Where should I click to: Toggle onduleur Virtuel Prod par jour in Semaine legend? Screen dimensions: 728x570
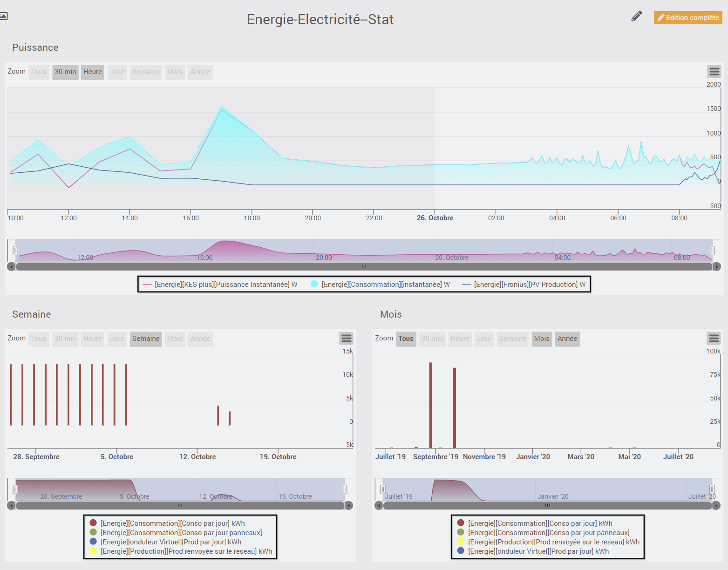tap(165, 542)
